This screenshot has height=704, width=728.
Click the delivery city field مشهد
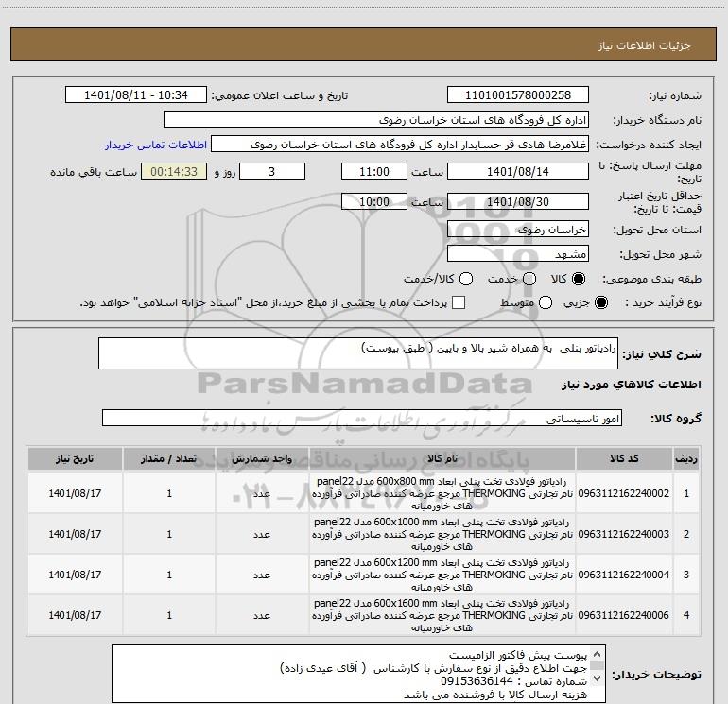[518, 253]
